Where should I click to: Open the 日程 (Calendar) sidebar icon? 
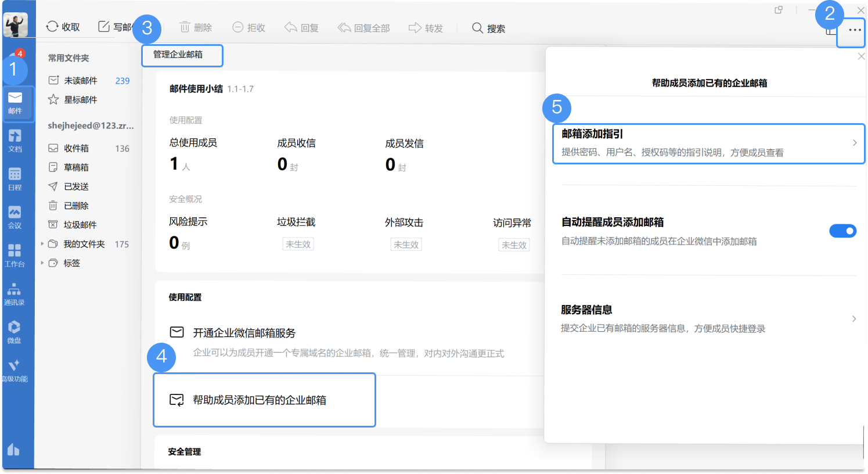point(15,178)
